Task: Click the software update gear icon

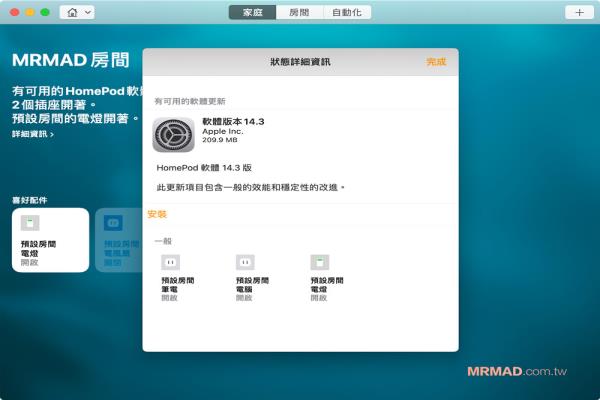Action: coord(173,134)
